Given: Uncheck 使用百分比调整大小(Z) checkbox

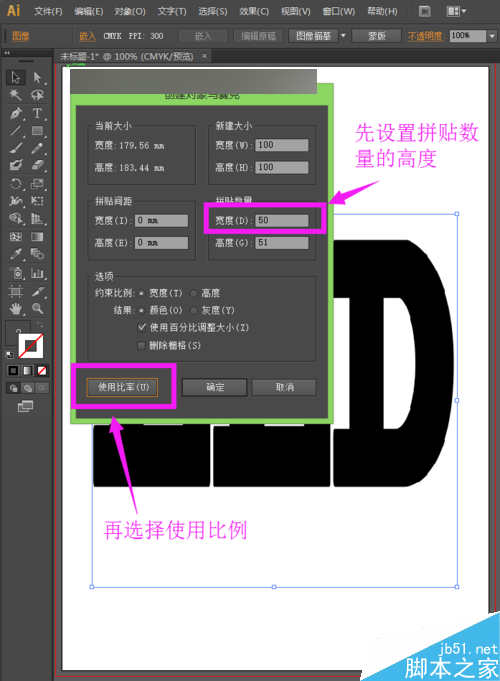Looking at the screenshot, I should pyautogui.click(x=141, y=327).
